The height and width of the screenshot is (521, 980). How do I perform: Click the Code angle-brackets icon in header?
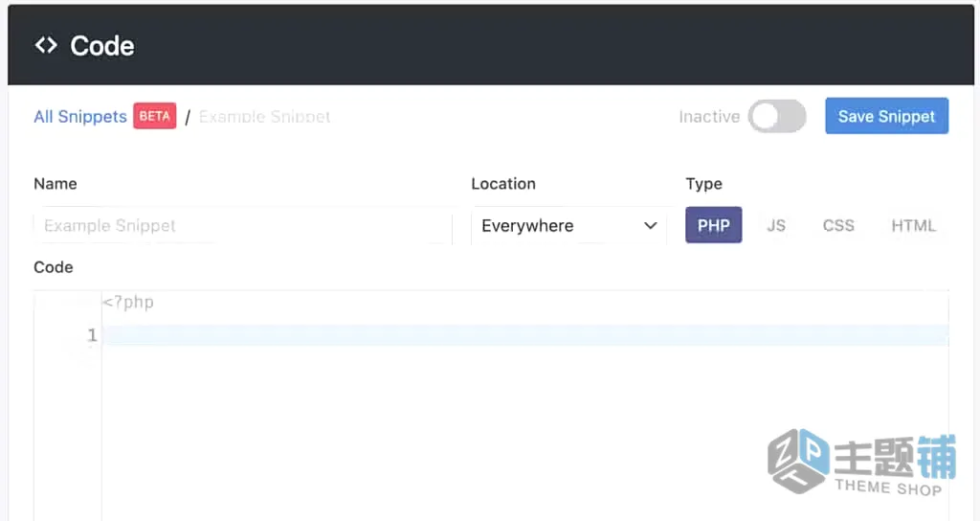pos(46,45)
